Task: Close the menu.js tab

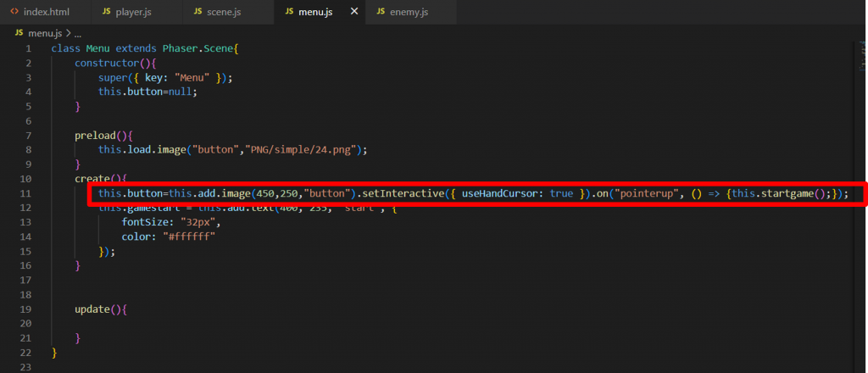Action: (x=354, y=12)
